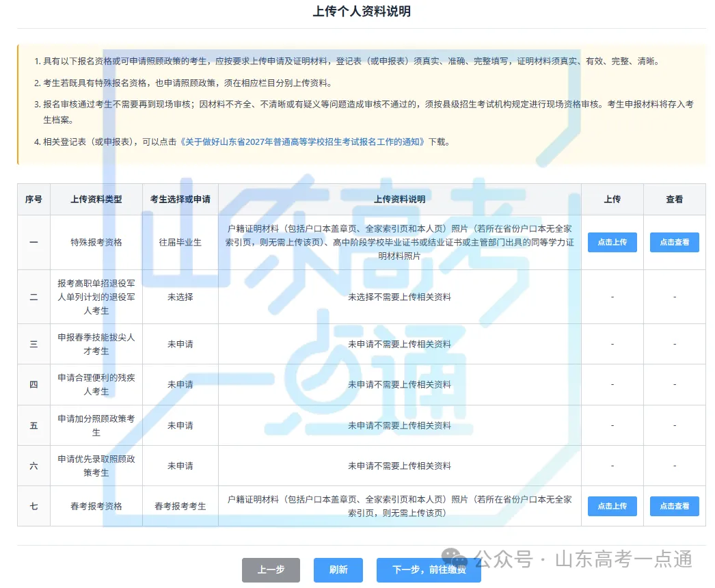
Task: Click the 上传资料说明 column header
Action: coord(399,200)
